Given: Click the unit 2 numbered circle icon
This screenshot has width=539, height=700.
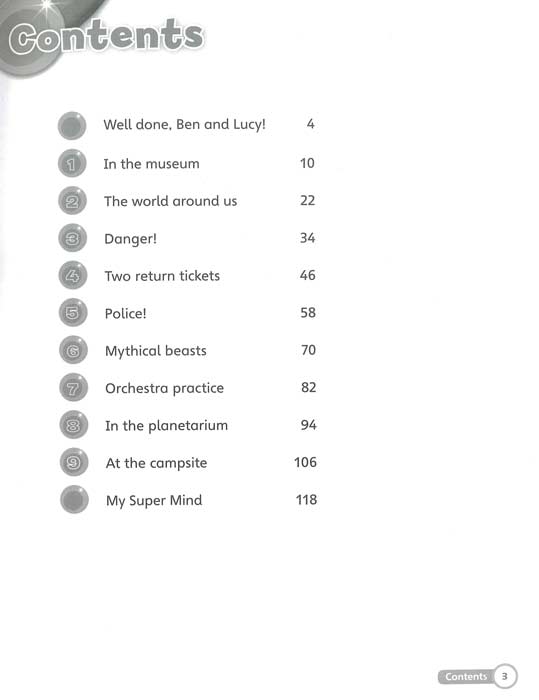Looking at the screenshot, I should coord(72,201).
